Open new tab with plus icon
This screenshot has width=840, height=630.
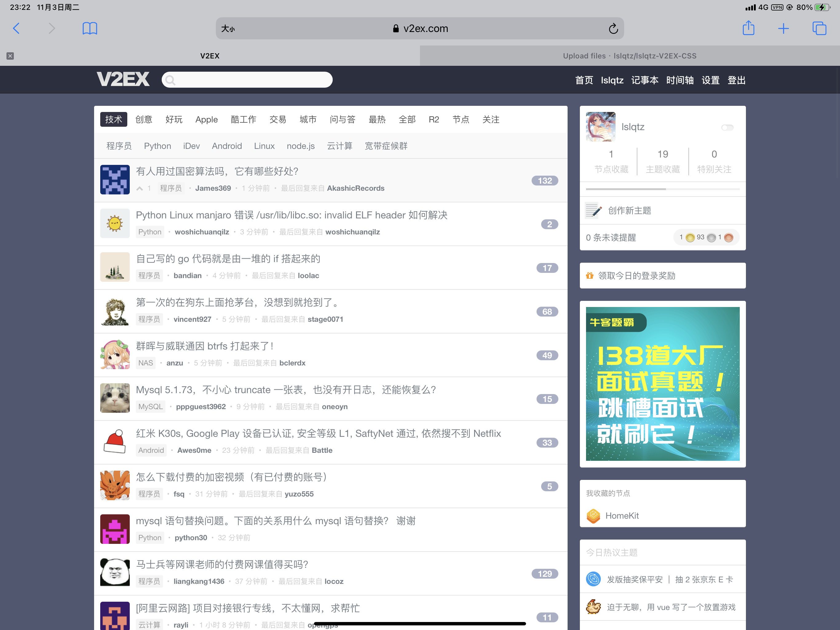pos(783,29)
